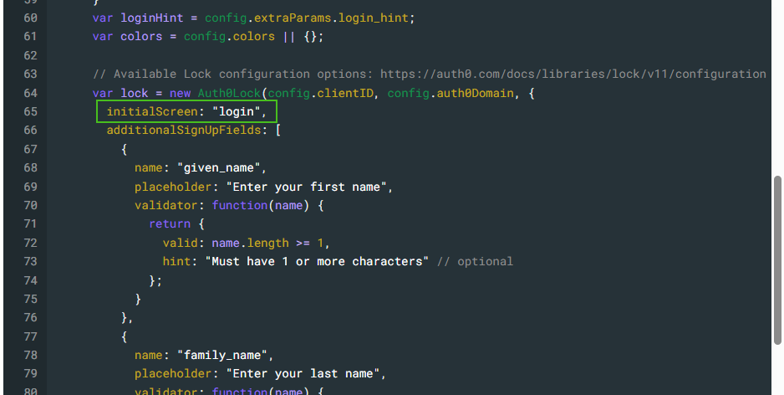Click the "colors" variable declaration on line 61
The width and height of the screenshot is (784, 395).
(x=142, y=36)
